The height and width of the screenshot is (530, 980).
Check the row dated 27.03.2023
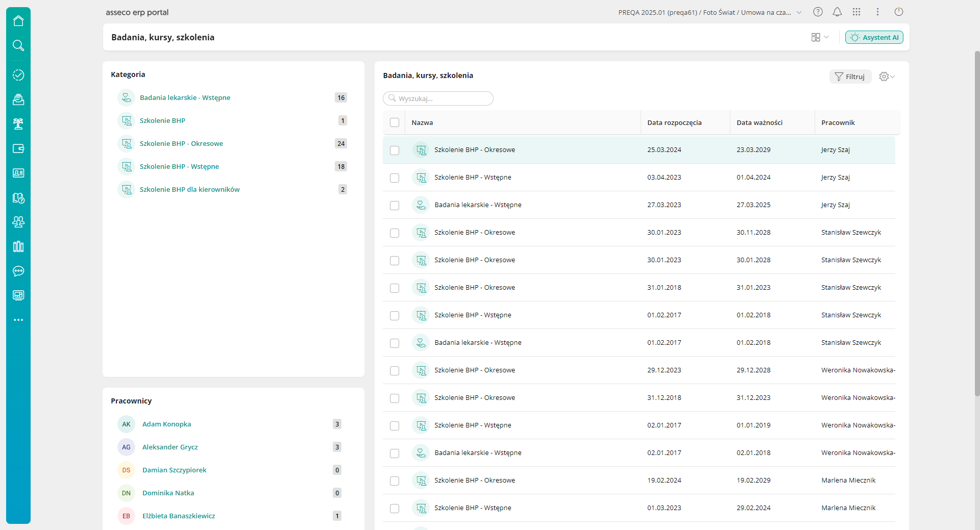pyautogui.click(x=395, y=205)
